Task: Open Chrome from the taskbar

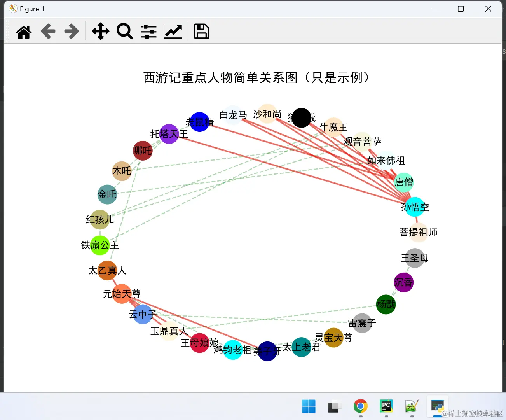Action: [x=360, y=406]
